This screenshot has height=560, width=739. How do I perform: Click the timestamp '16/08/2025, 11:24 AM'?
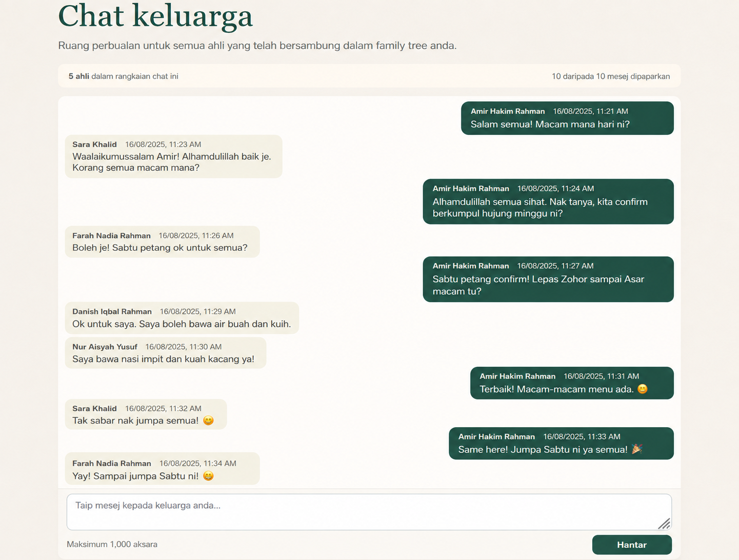pyautogui.click(x=556, y=189)
